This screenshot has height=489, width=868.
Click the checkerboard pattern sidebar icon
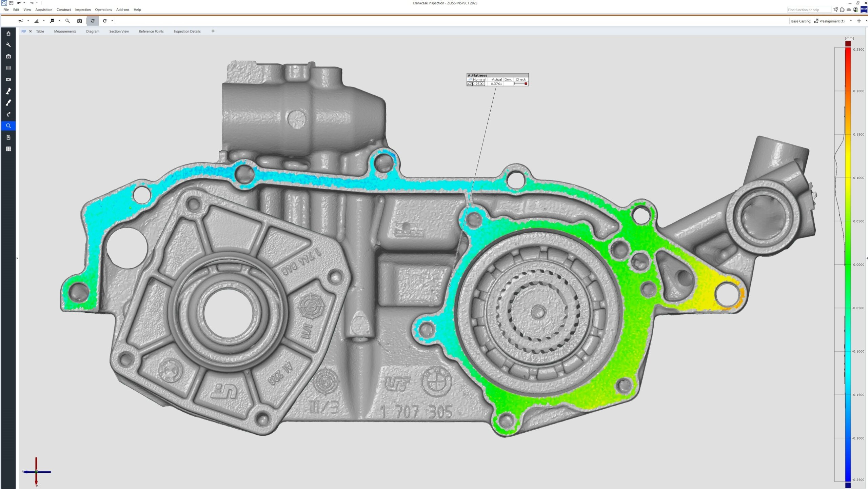point(8,149)
